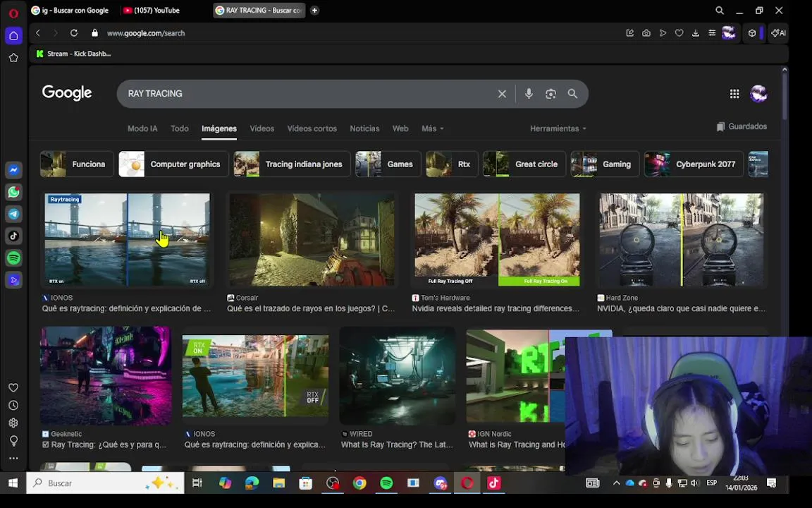Clear the Google search box
The width and height of the screenshot is (812, 508).
point(502,94)
